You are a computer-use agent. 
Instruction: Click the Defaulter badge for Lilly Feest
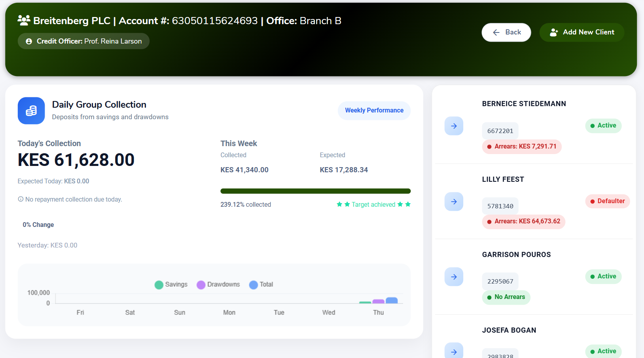click(x=608, y=201)
